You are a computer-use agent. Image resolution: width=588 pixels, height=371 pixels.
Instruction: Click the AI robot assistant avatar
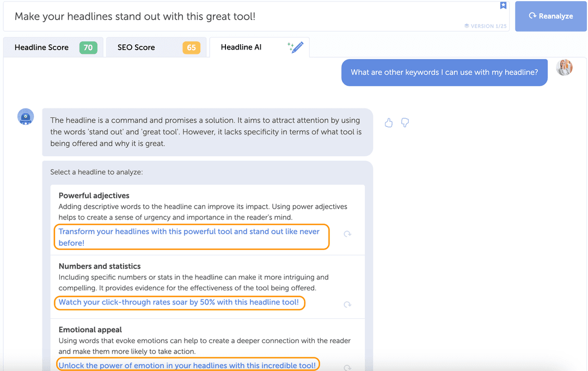pos(26,116)
